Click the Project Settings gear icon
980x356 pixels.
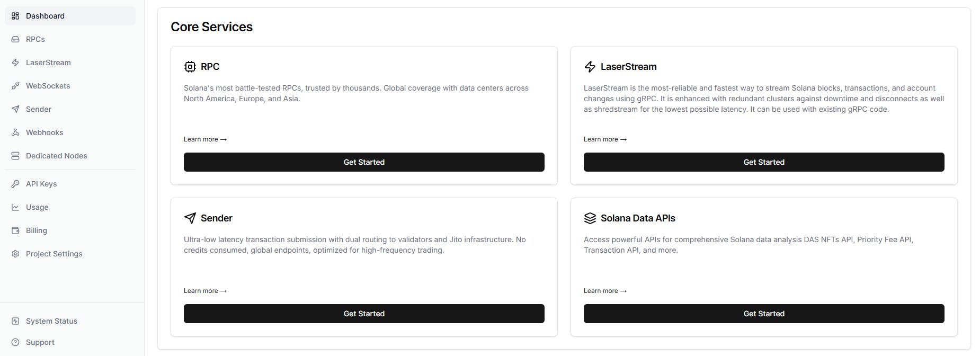click(15, 254)
